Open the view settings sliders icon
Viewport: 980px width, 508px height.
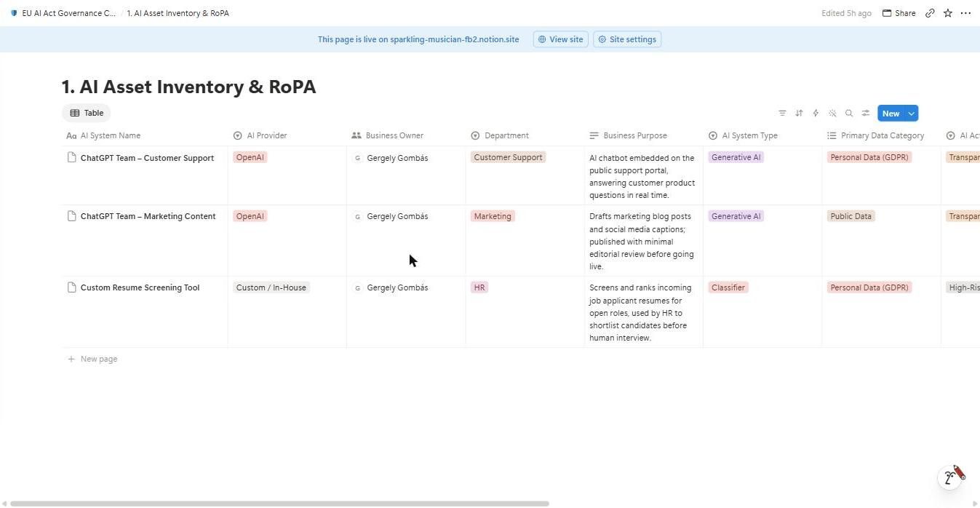866,114
